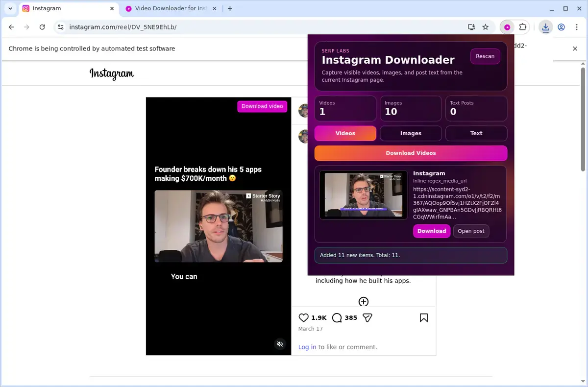
Task: Share the post with paper plane icon
Action: (x=367, y=317)
